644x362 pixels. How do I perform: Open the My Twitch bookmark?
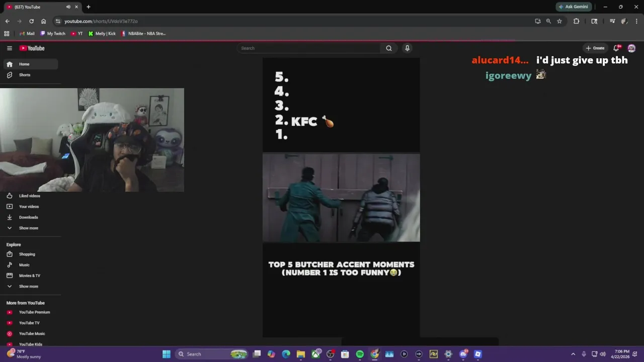(x=53, y=34)
